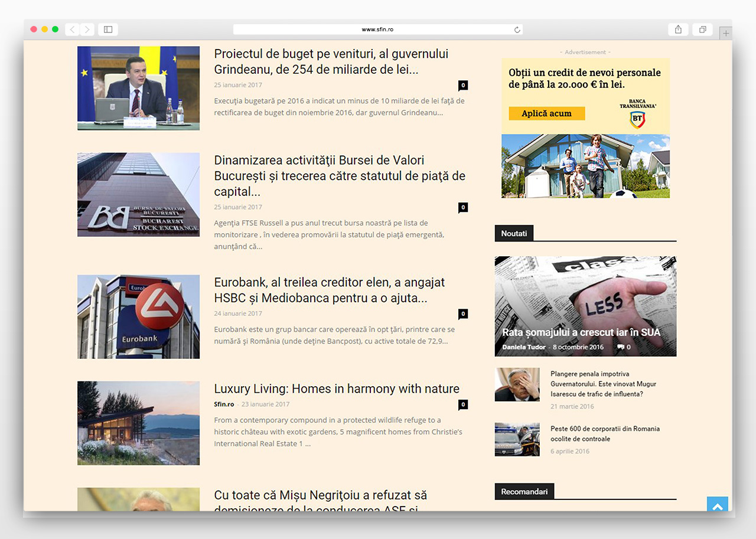Image resolution: width=756 pixels, height=539 pixels.
Task: Select the Recomandari section tab
Action: coord(524,491)
